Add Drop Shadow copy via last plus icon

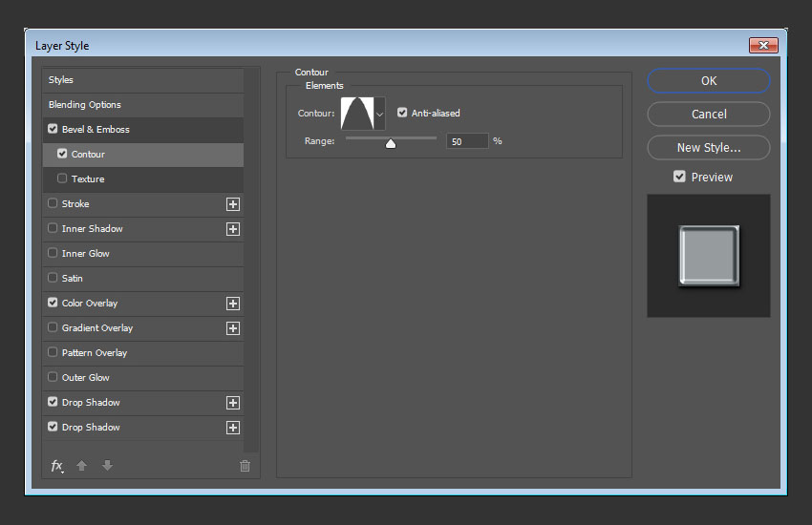pyautogui.click(x=233, y=428)
